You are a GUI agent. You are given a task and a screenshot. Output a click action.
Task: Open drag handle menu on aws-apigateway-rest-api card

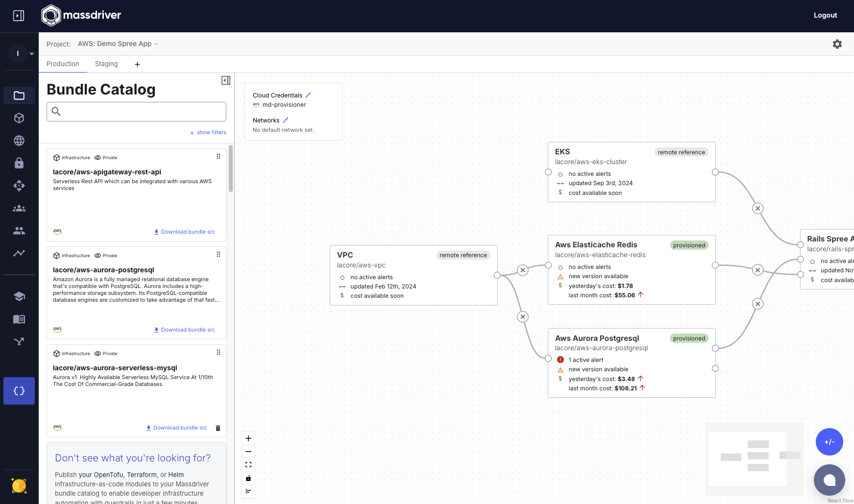point(219,156)
